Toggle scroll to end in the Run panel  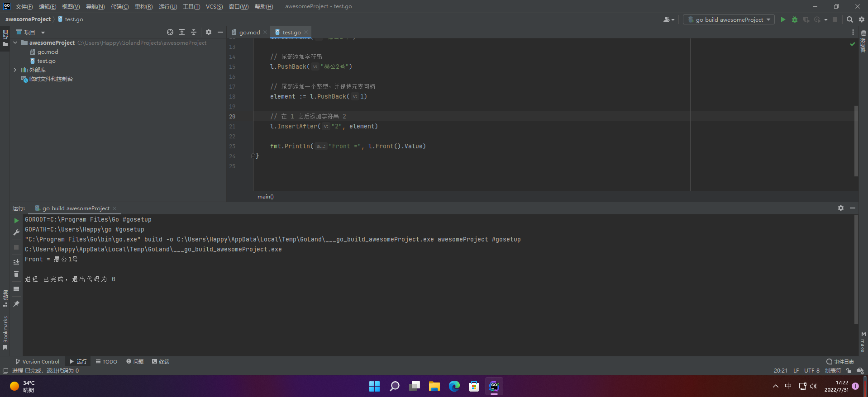16,262
